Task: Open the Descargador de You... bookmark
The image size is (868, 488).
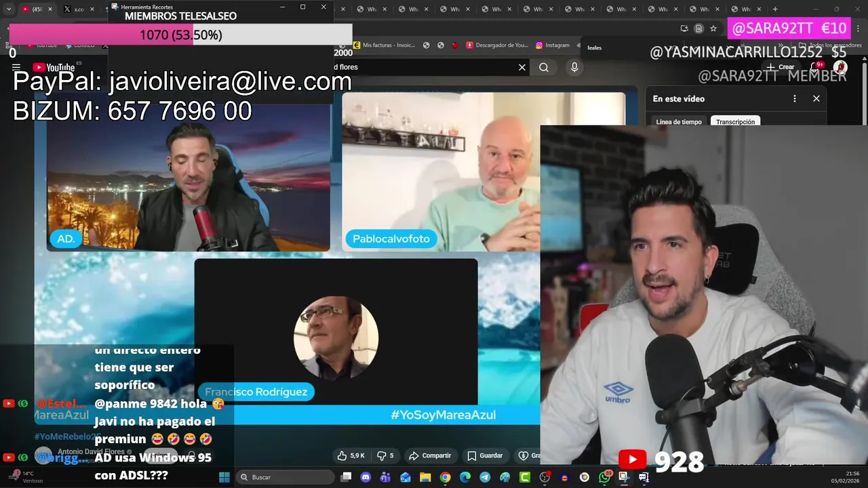Action: point(497,45)
